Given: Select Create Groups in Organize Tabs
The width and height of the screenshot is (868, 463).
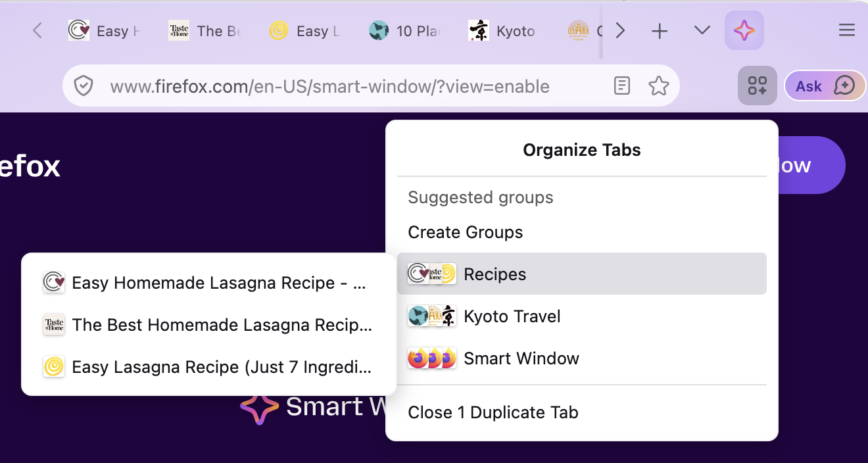Looking at the screenshot, I should (582, 232).
